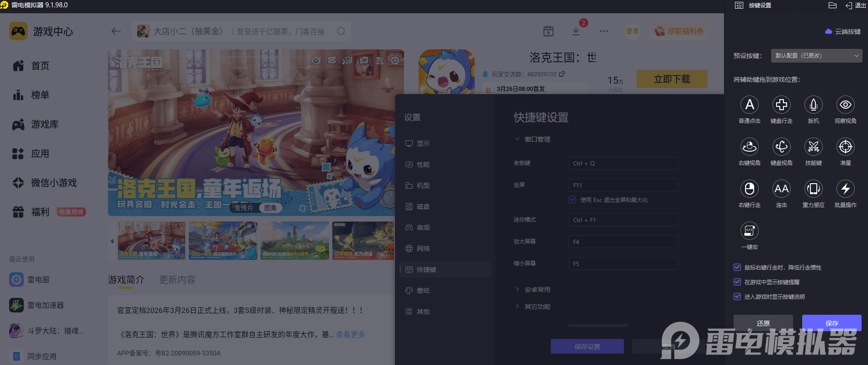The width and height of the screenshot is (868, 365).
Task: Select the 技能键 crossed-swords tool
Action: coord(814,147)
